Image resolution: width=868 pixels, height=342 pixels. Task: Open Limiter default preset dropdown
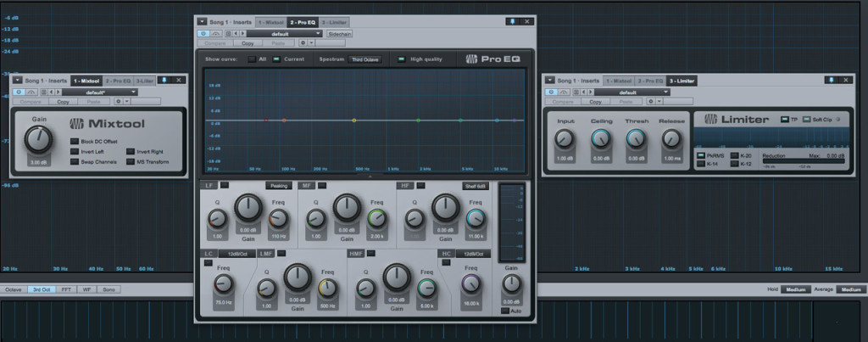632,93
